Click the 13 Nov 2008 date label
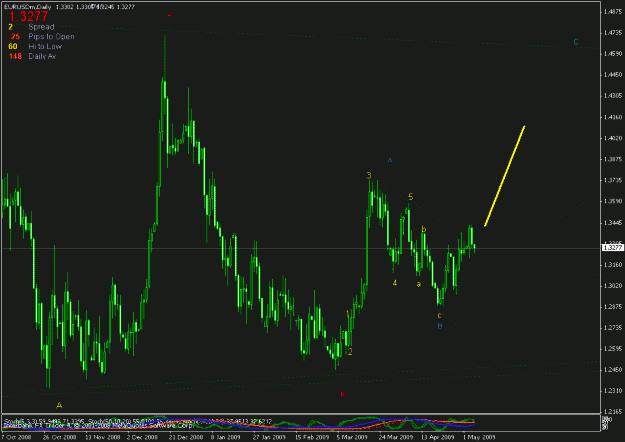 (x=102, y=437)
